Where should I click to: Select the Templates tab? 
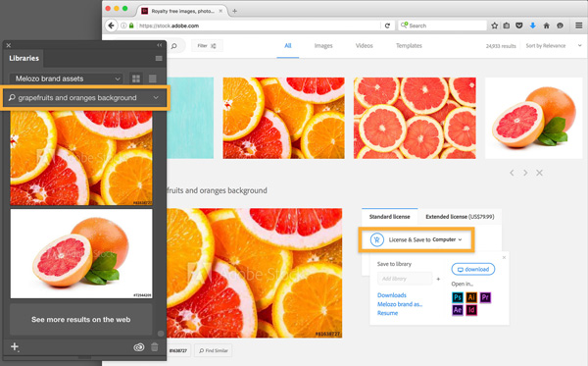pos(409,46)
